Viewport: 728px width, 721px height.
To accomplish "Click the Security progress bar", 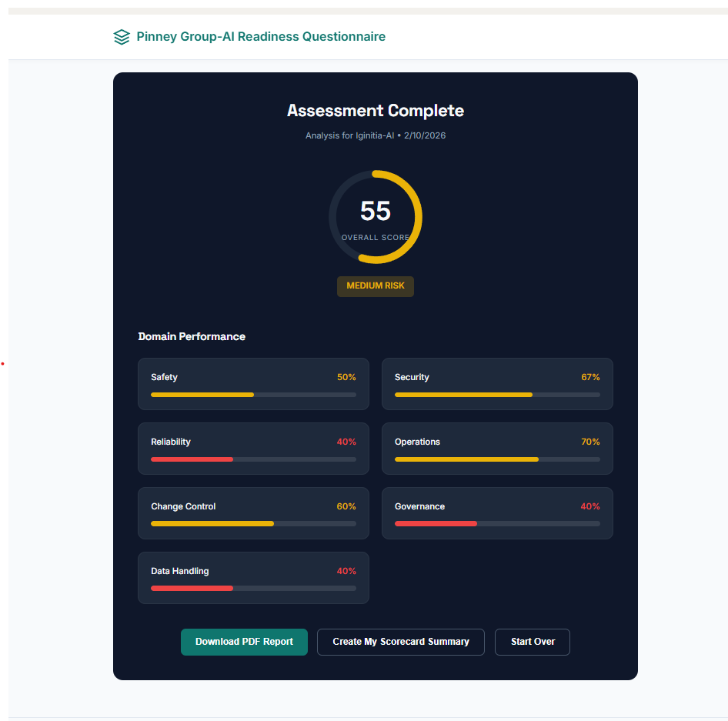I will pyautogui.click(x=497, y=395).
